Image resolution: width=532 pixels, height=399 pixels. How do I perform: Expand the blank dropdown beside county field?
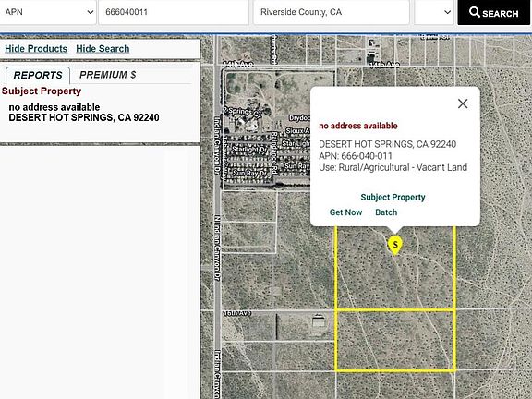[x=434, y=12]
